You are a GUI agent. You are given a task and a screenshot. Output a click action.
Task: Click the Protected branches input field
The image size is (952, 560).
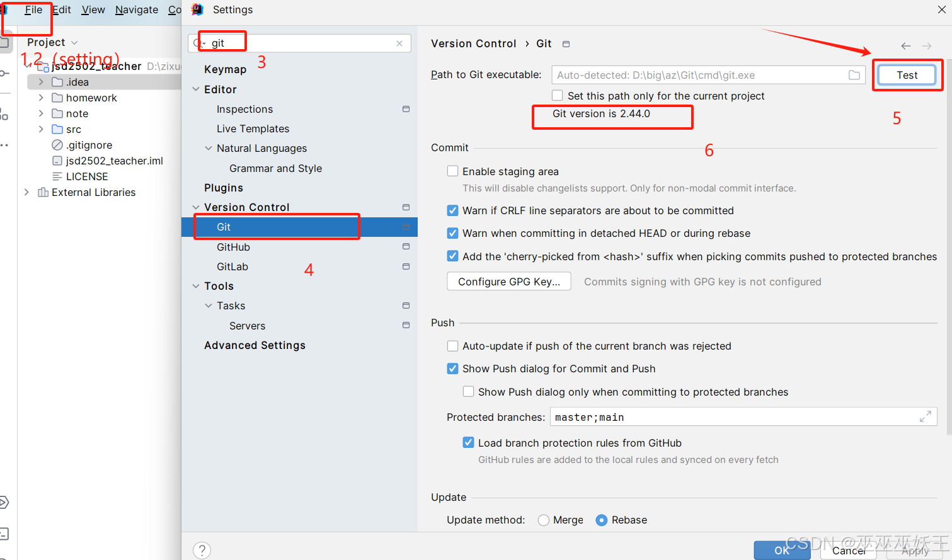tap(693, 416)
